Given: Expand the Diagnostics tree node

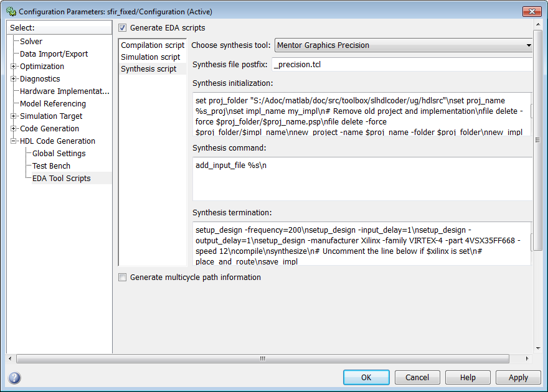Looking at the screenshot, I should tap(13, 79).
